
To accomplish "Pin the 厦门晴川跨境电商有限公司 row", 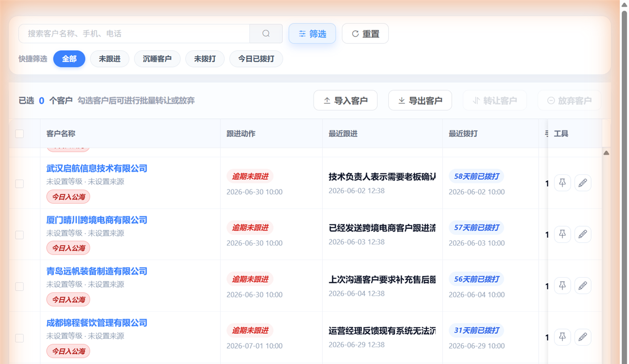I will [562, 234].
